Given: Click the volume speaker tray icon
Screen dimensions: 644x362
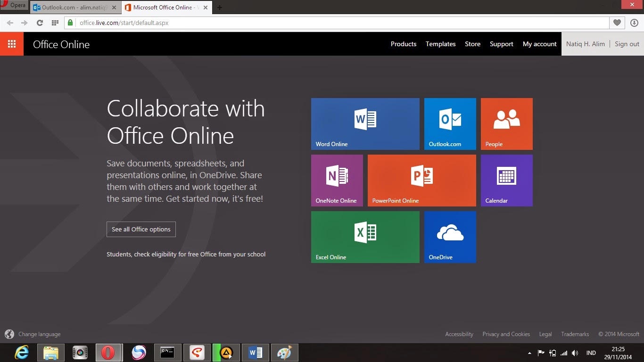Looking at the screenshot, I should [575, 353].
